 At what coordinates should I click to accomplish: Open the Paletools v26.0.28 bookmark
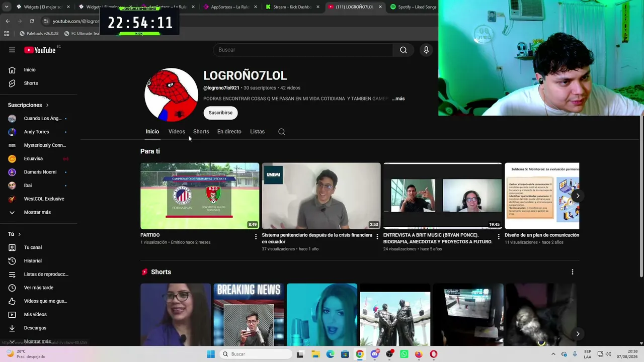click(x=39, y=34)
